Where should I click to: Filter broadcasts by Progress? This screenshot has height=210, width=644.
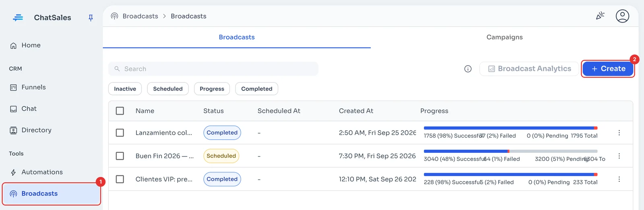212,89
